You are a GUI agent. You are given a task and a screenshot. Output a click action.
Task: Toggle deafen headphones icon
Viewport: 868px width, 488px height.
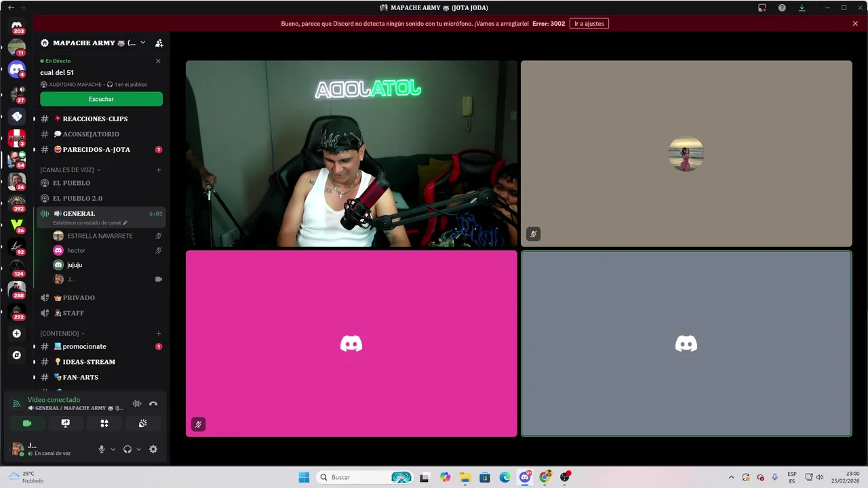[127, 449]
